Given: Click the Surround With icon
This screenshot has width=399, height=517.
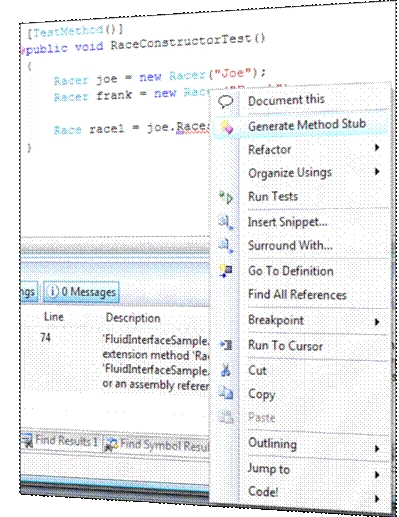Looking at the screenshot, I should [x=226, y=245].
